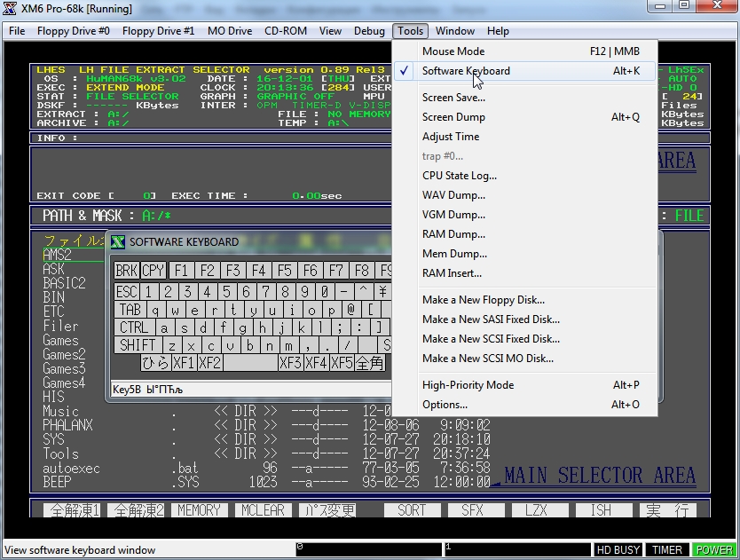Click the @ key on software keyboard
740x560 pixels.
point(350,310)
